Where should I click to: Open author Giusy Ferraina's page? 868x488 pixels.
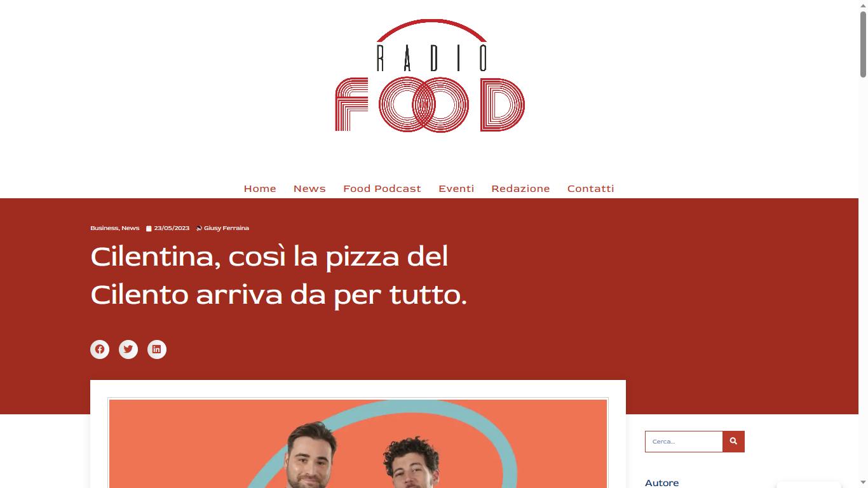(226, 228)
